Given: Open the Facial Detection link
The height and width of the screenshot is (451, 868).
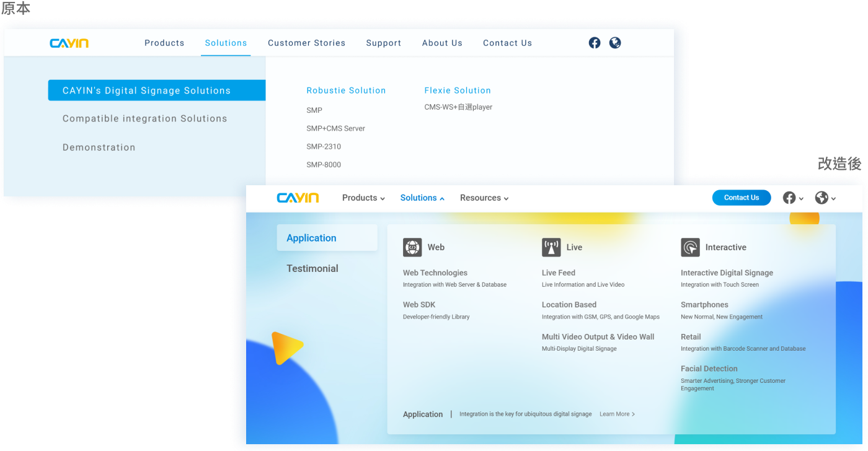Looking at the screenshot, I should click(709, 369).
